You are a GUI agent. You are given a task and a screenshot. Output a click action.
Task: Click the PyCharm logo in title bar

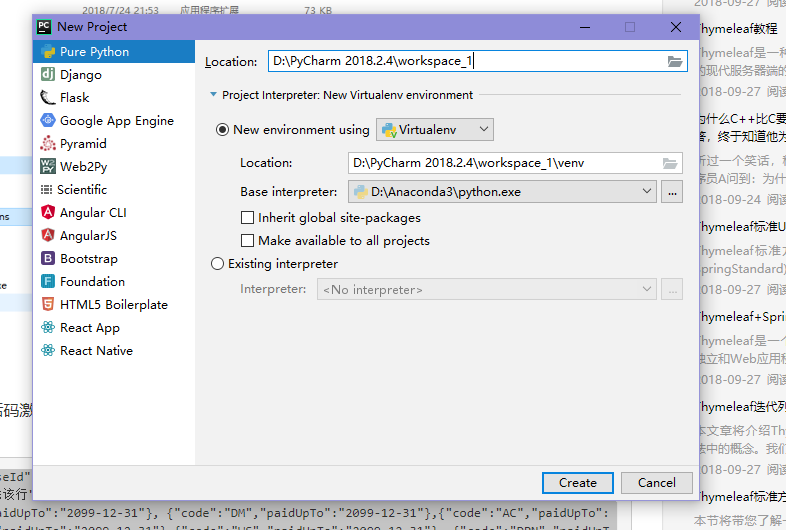44,27
